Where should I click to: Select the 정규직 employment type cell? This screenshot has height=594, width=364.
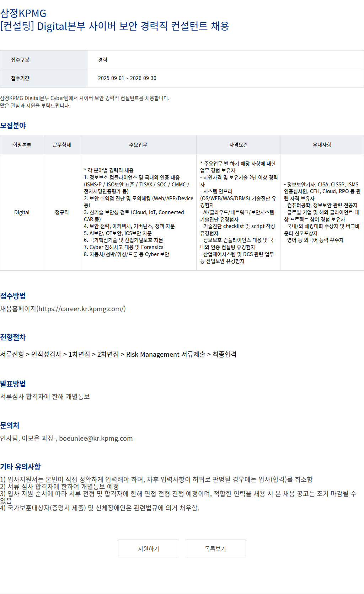coord(62,212)
